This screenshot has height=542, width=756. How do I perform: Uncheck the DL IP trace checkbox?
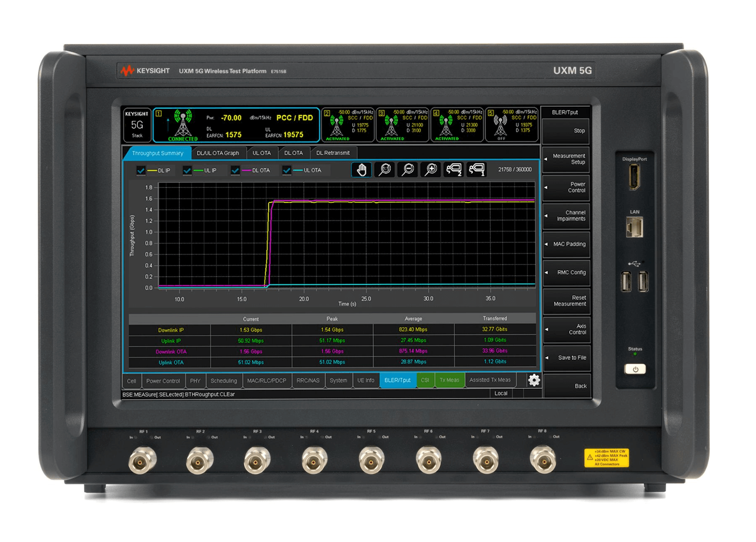pos(141,171)
